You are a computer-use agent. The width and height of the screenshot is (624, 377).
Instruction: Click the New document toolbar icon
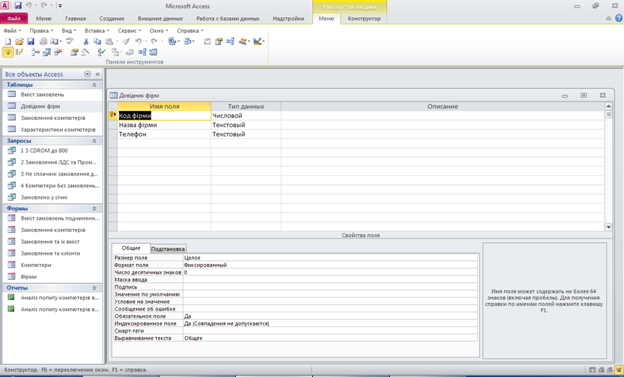point(8,41)
